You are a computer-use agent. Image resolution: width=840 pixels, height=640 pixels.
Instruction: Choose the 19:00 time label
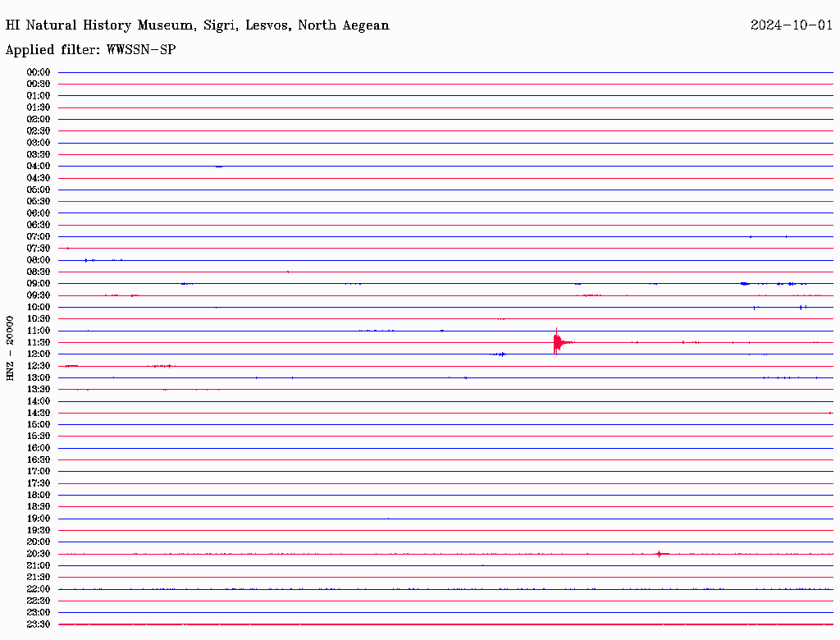(39, 519)
